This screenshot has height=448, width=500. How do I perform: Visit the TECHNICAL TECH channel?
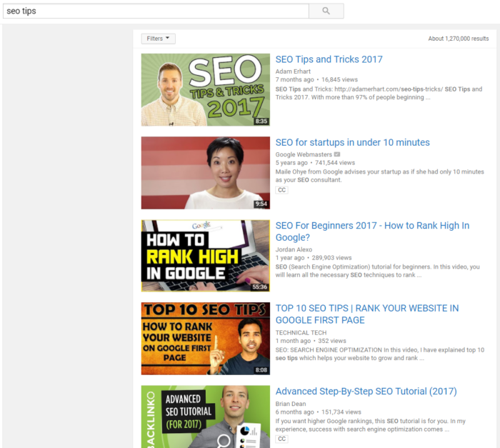(301, 332)
